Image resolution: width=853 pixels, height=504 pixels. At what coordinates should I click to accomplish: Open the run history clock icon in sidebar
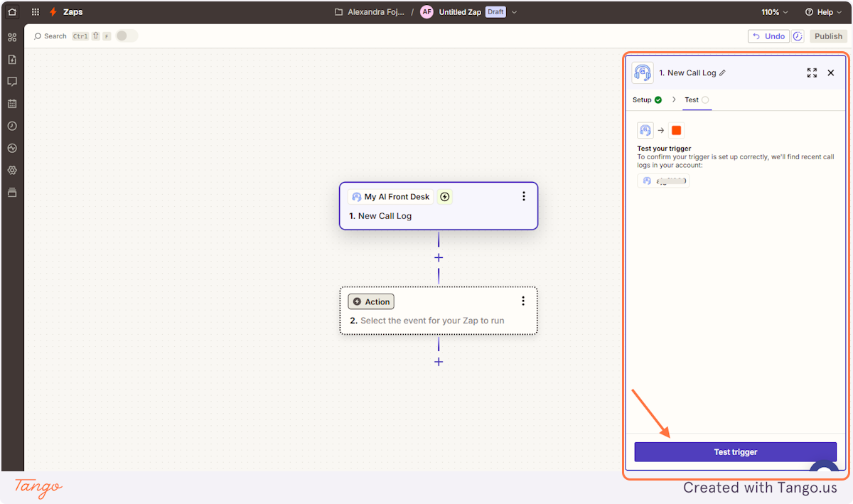coord(12,126)
